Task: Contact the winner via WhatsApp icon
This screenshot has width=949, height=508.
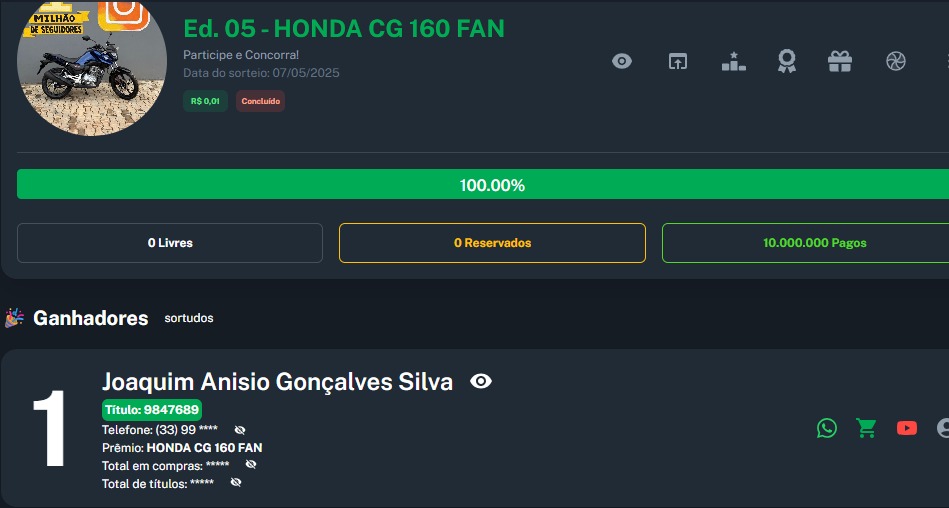Action: click(x=827, y=428)
